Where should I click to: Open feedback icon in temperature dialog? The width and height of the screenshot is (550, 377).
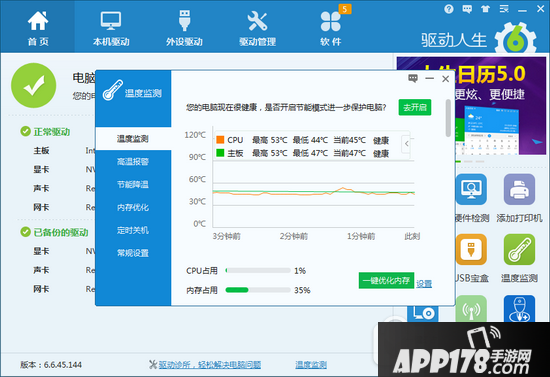pos(413,79)
